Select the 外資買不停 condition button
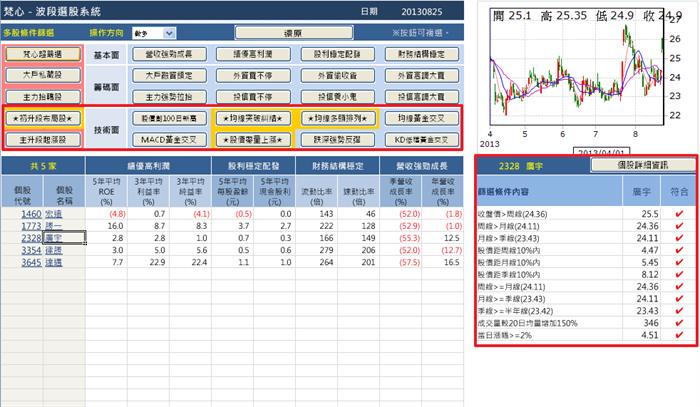Viewport: 700px width, 407px height. [x=253, y=75]
